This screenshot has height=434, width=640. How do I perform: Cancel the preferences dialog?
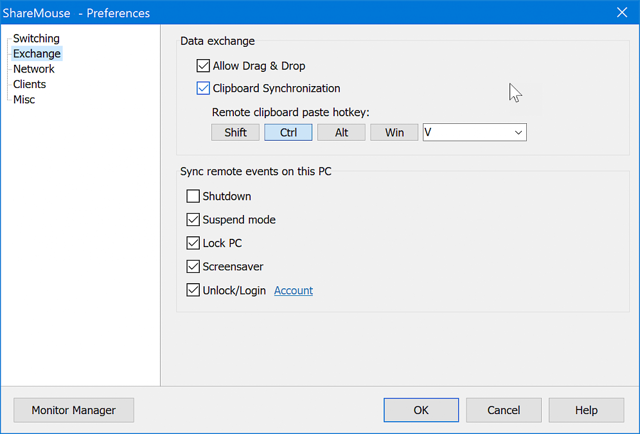coord(504,410)
